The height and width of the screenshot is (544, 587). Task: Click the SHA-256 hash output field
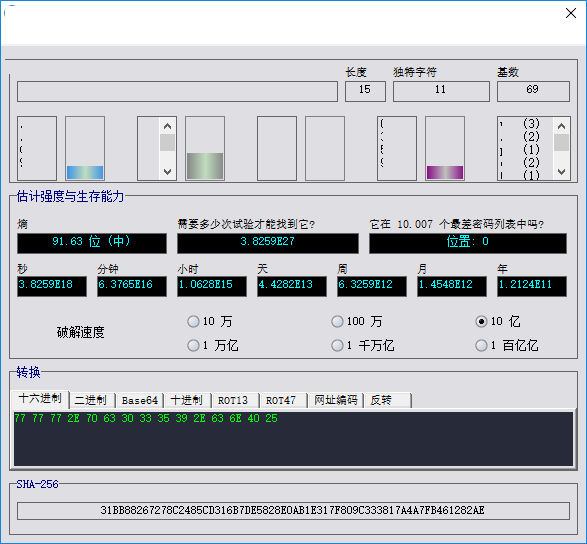click(294, 511)
